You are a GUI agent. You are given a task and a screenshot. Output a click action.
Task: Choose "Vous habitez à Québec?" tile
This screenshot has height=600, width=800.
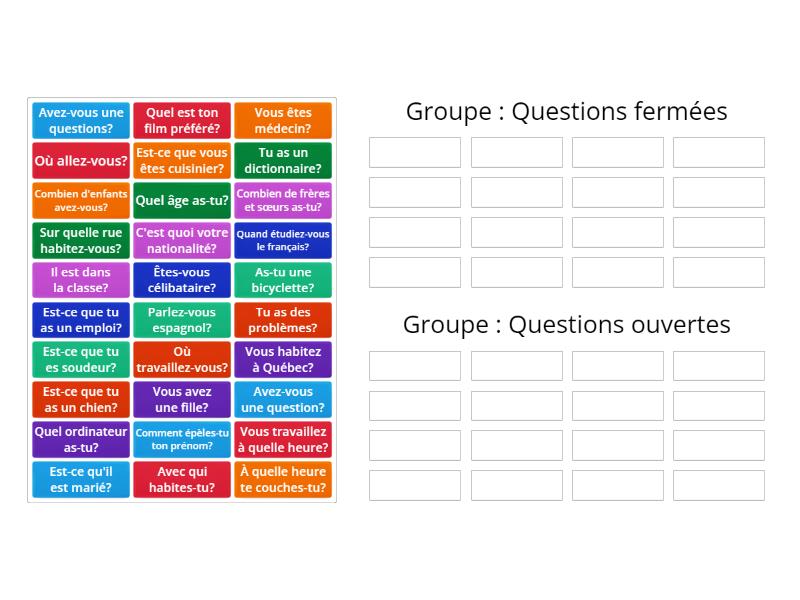tap(282, 360)
